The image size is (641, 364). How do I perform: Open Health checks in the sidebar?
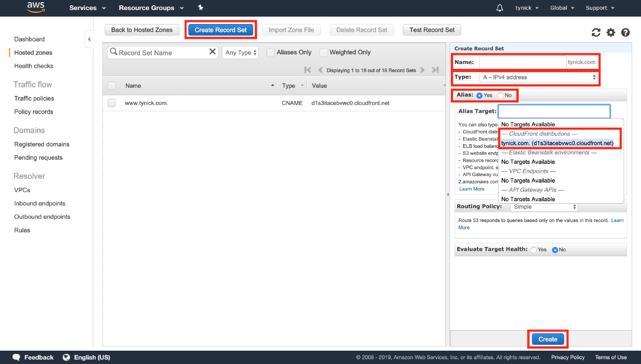click(34, 66)
